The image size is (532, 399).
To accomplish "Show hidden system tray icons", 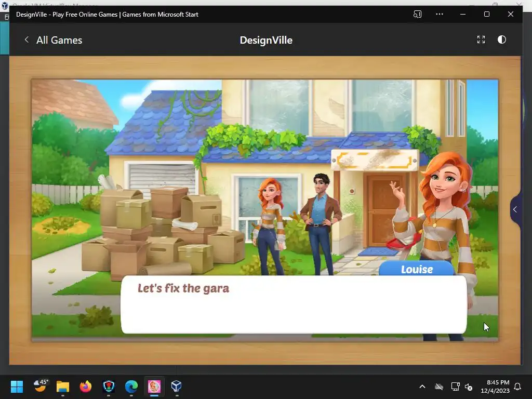I will point(422,387).
